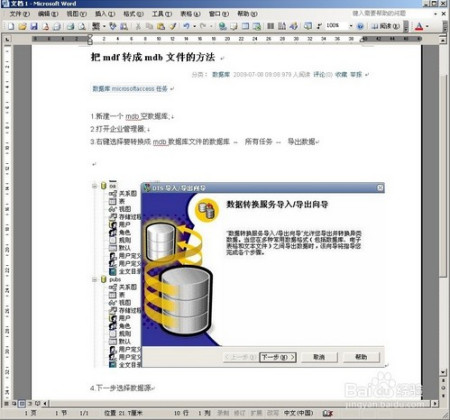Insert a hyperlink with the globe icon
Image resolution: width=450 pixels, height=420 pixels.
click(222, 26)
